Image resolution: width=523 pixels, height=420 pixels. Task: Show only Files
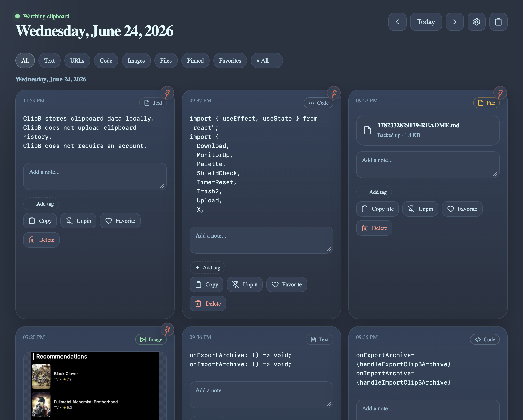[166, 61]
